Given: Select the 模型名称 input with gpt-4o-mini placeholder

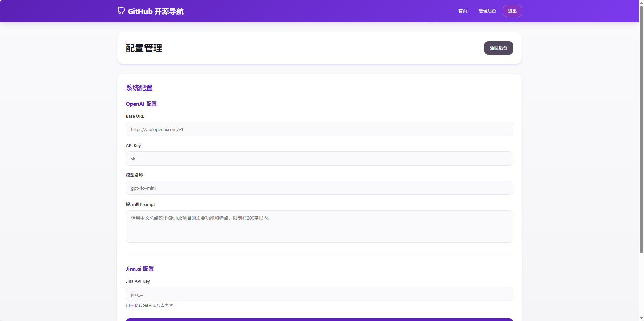Looking at the screenshot, I should 319,188.
